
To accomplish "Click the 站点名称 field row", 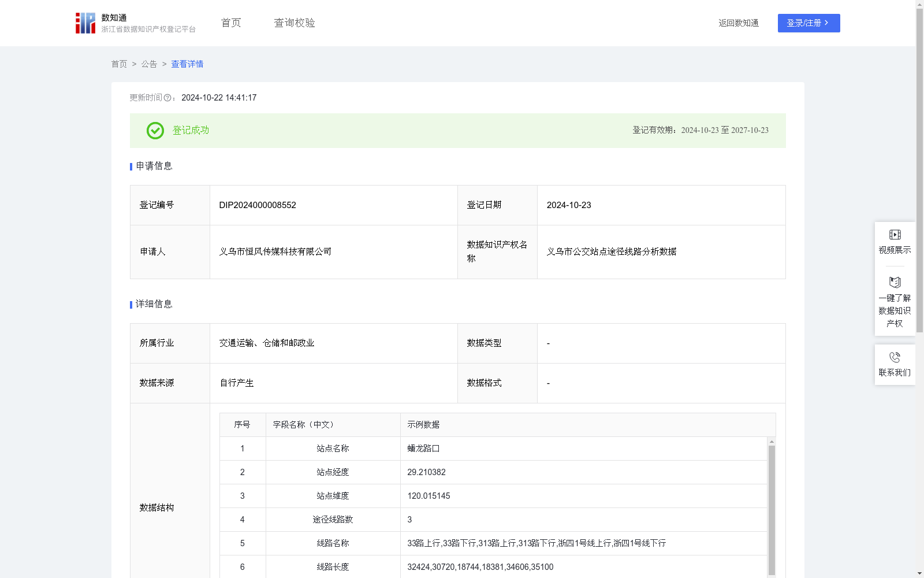I will pyautogui.click(x=493, y=449).
